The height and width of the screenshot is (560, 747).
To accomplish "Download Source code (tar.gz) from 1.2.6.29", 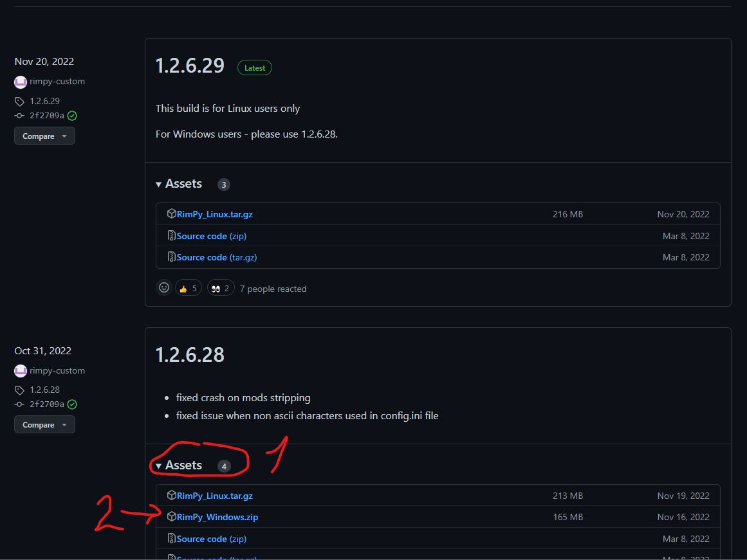I will (216, 257).
